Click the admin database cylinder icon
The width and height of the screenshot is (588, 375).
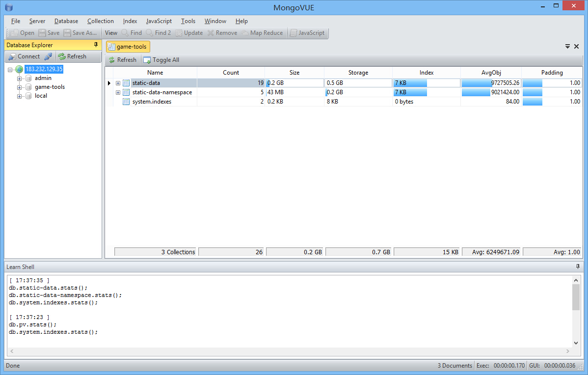[28, 79]
